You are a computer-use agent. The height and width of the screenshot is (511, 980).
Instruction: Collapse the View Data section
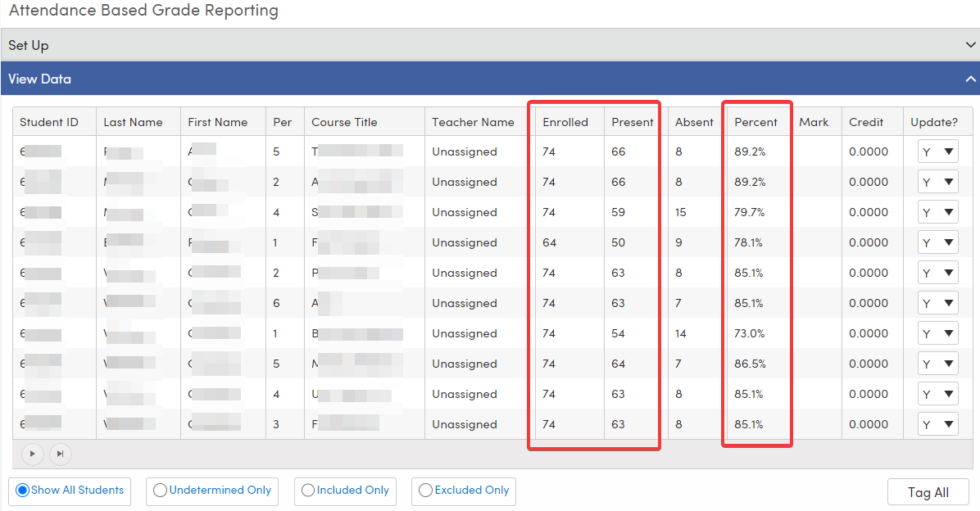click(x=970, y=79)
